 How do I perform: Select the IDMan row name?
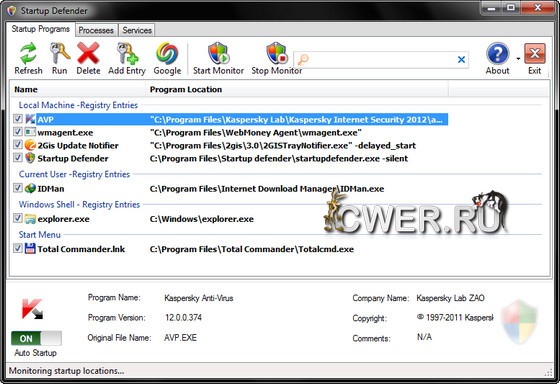click(51, 189)
